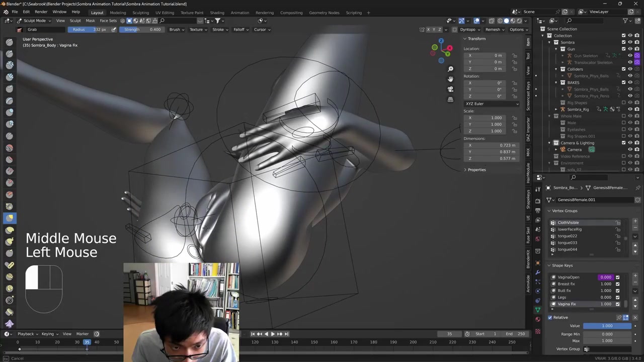The width and height of the screenshot is (644, 362).
Task: Switch to the Sculpting workspace tab
Action: (140, 13)
